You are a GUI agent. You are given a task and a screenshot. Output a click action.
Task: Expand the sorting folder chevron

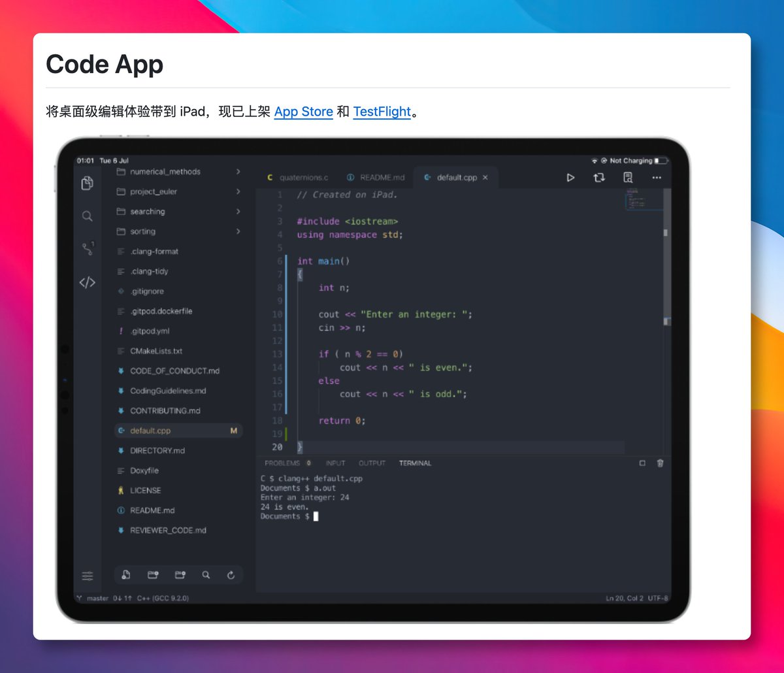(x=238, y=231)
